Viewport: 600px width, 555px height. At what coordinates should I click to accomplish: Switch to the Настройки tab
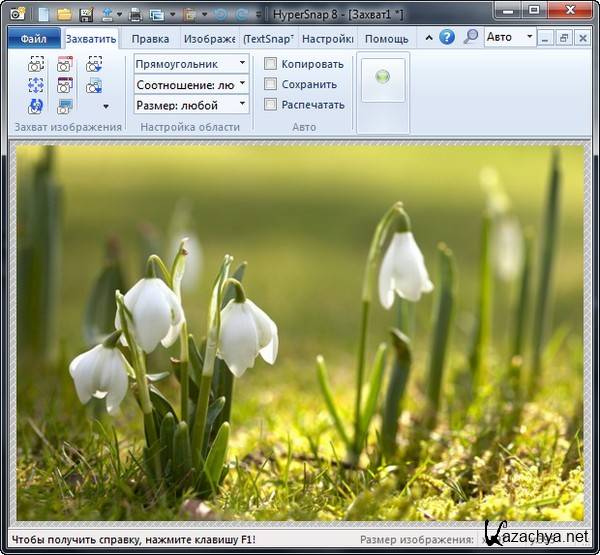[x=327, y=39]
